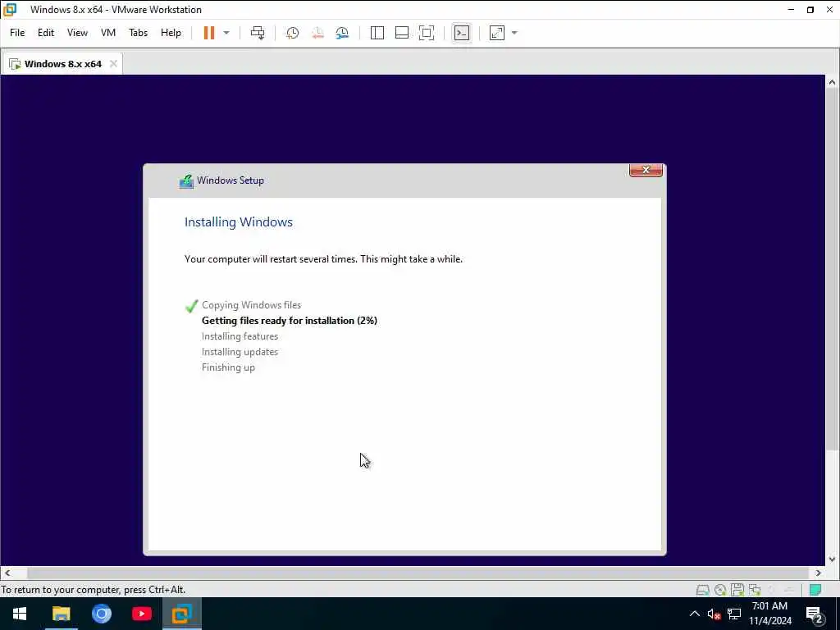The width and height of the screenshot is (840, 630).
Task: Open the File menu
Action: (x=17, y=33)
